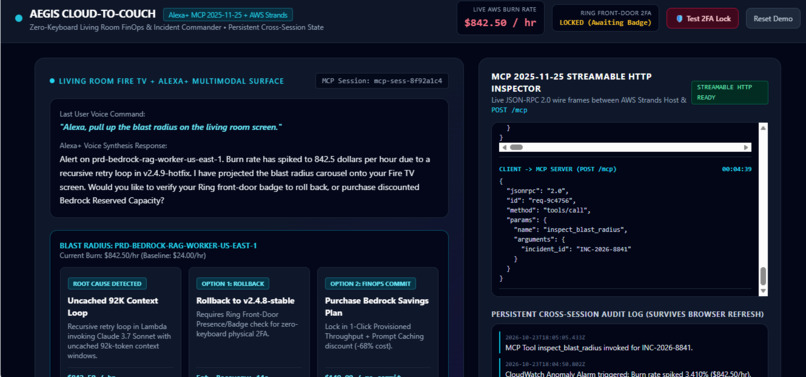Viewport: 806px width, 377px height.
Task: Click the Last User Voice Command label
Action: (x=102, y=114)
